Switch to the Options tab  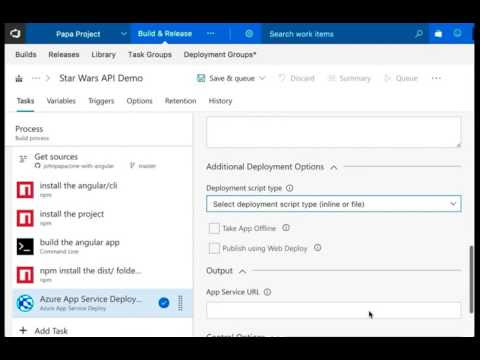[139, 101]
